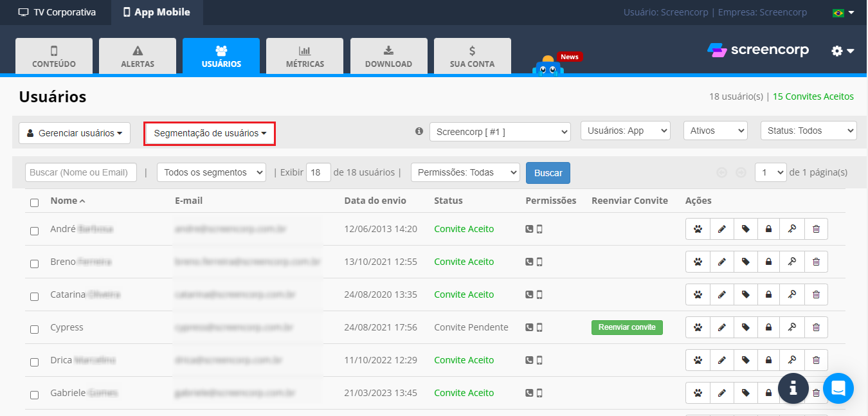
Task: Tick the checkbox for Cypress
Action: (x=35, y=329)
